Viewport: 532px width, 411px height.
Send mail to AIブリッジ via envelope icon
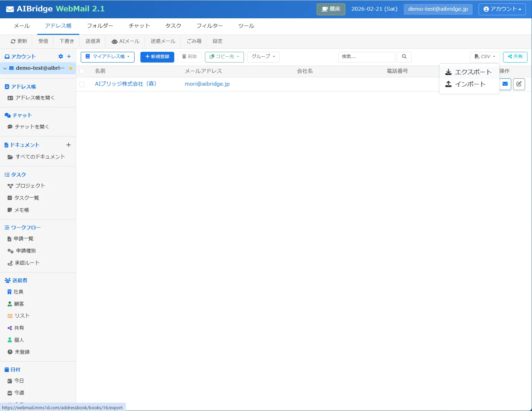(505, 84)
